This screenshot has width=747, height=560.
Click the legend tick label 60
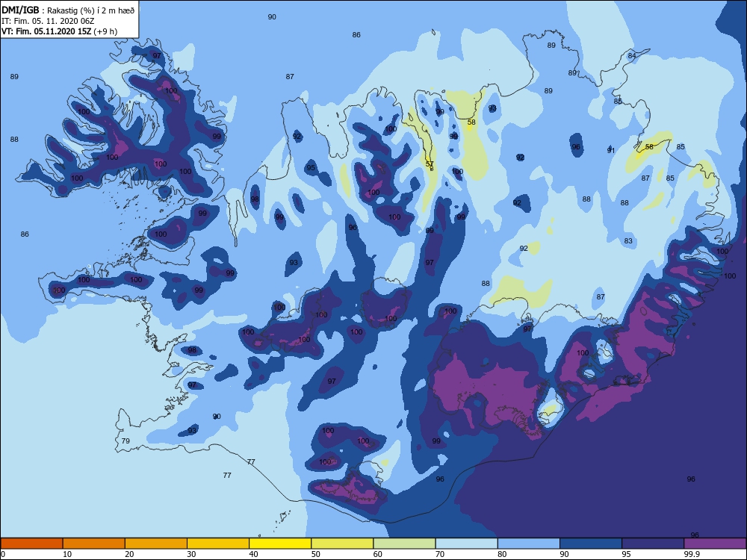pos(378,554)
